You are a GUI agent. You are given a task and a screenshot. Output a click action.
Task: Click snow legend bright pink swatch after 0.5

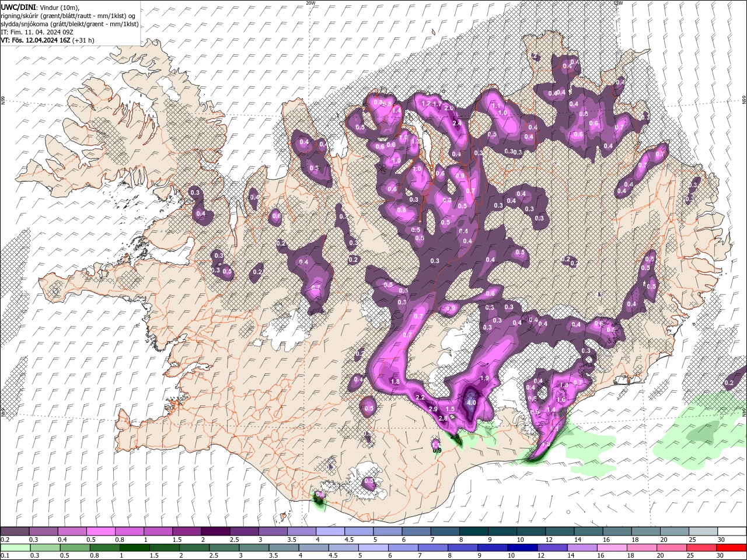pyautogui.click(x=100, y=531)
